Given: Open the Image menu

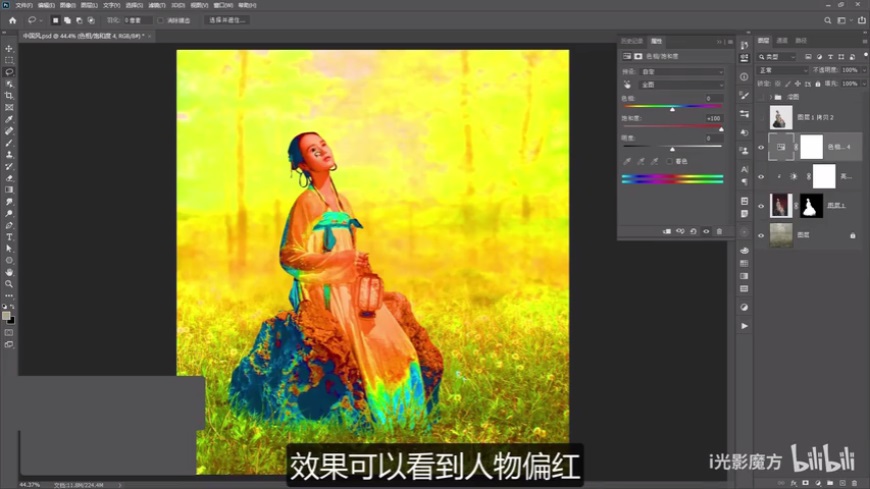Looking at the screenshot, I should tap(68, 5).
